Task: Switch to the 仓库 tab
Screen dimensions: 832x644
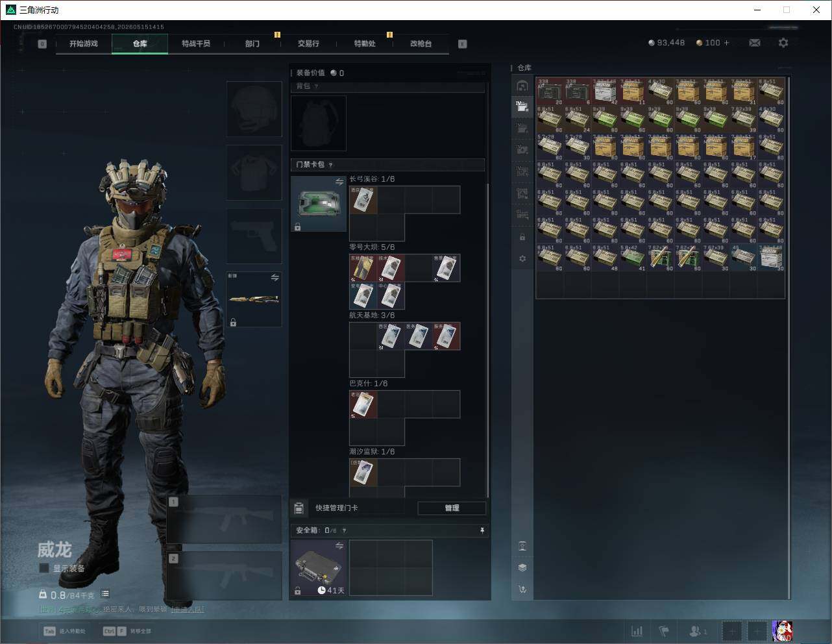Action: click(140, 43)
